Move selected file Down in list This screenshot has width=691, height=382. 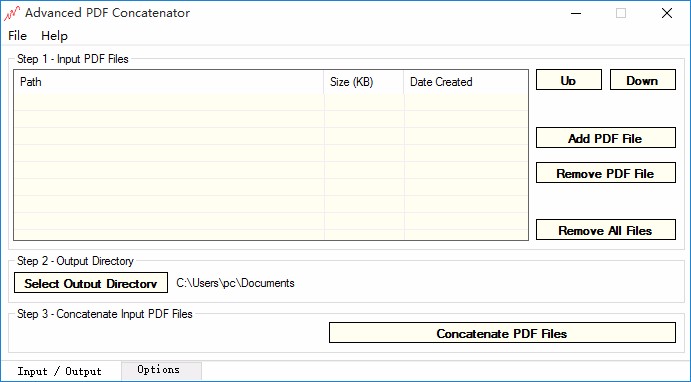[643, 80]
